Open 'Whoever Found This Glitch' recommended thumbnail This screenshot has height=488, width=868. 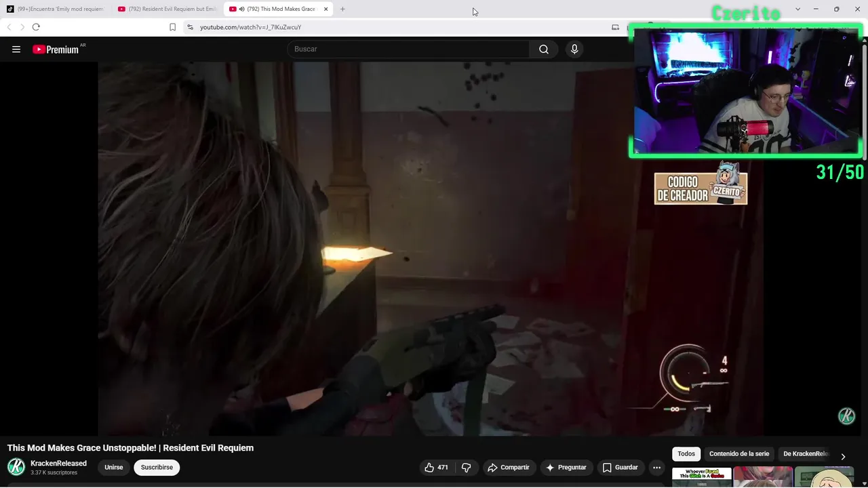702,476
